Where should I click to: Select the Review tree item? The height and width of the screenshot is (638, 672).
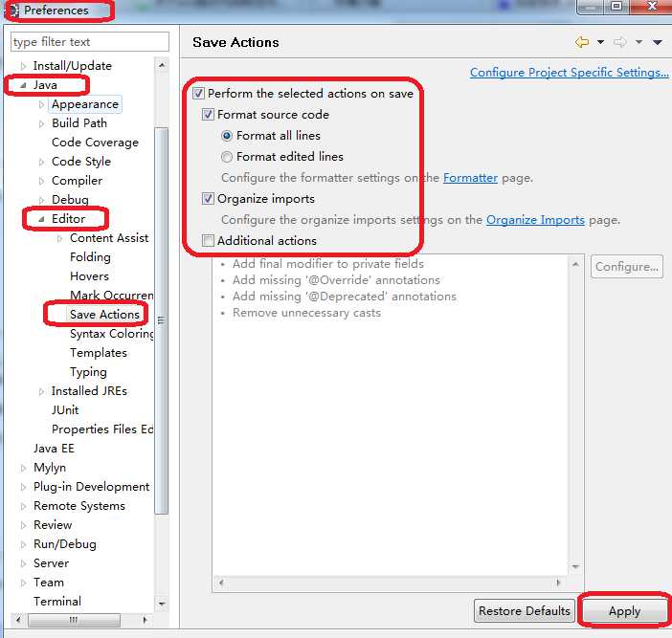pos(53,525)
